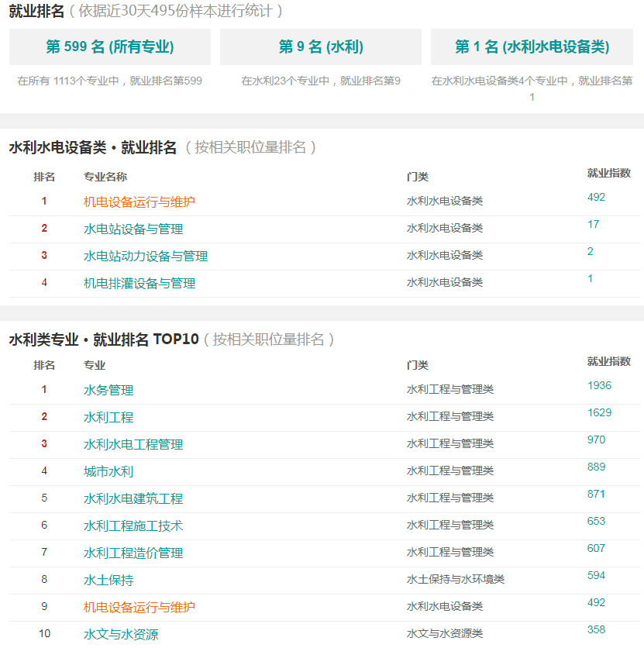The height and width of the screenshot is (648, 644).
Task: Click the 水利类专业 · 就业排名 TOP10 heading
Action: coord(104,340)
